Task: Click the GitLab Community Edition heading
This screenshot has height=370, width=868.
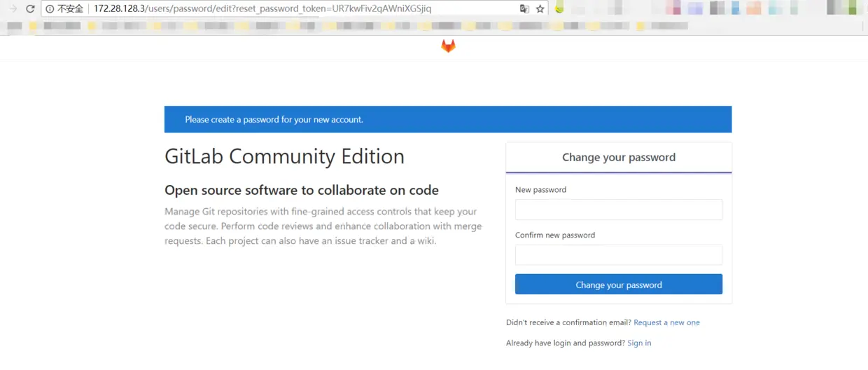Action: [x=284, y=156]
